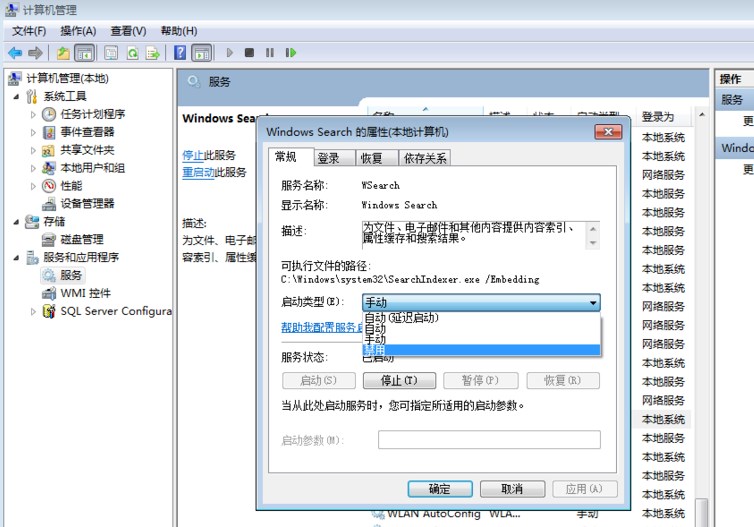
Task: Click the Properties toolbar icon
Action: (x=111, y=53)
